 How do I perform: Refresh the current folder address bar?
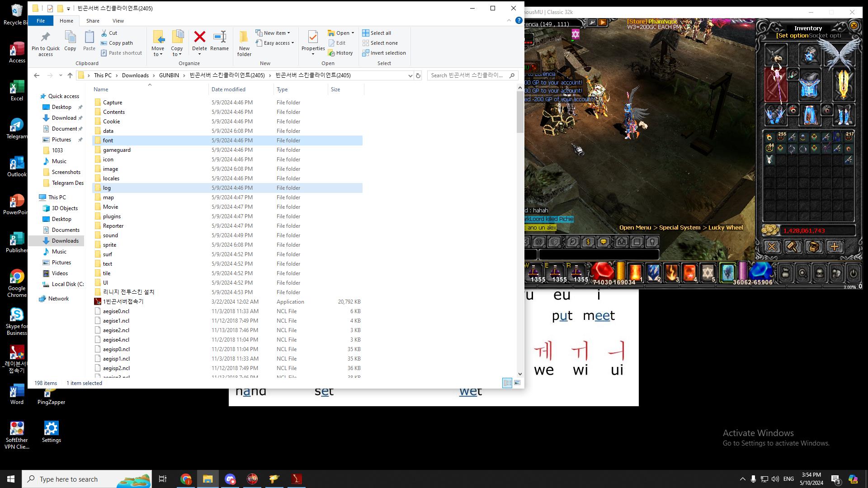click(418, 75)
